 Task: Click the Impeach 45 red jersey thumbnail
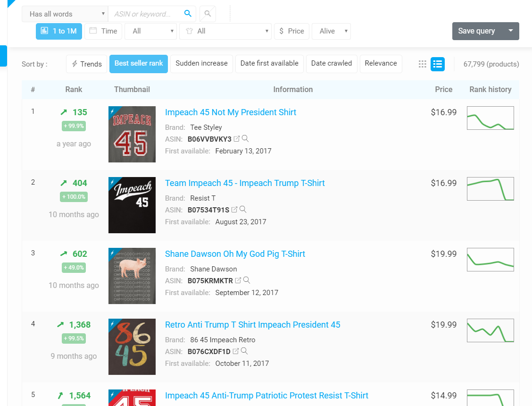132,134
